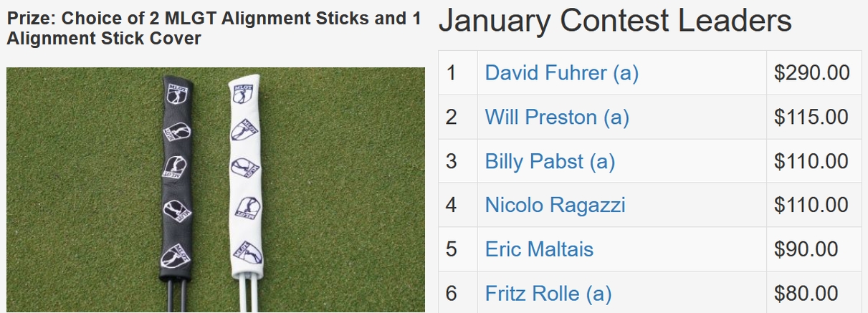The image size is (868, 313).
Task: Click the rank 2 cell
Action: click(452, 117)
